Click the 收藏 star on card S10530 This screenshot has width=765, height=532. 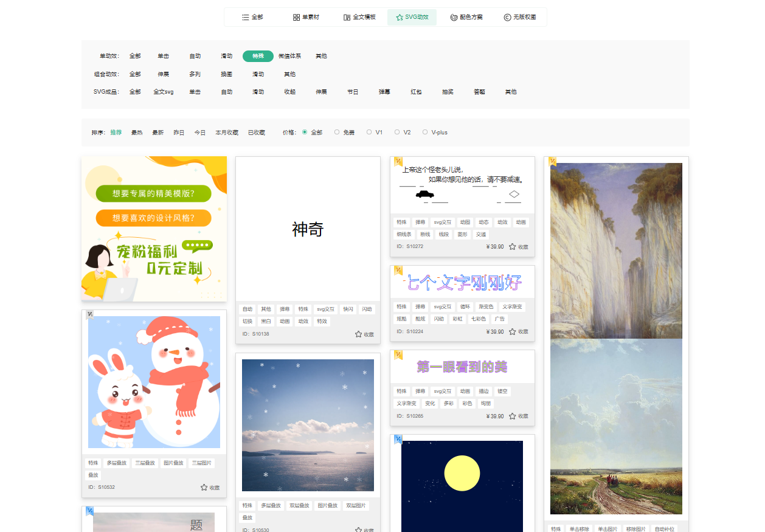359,528
